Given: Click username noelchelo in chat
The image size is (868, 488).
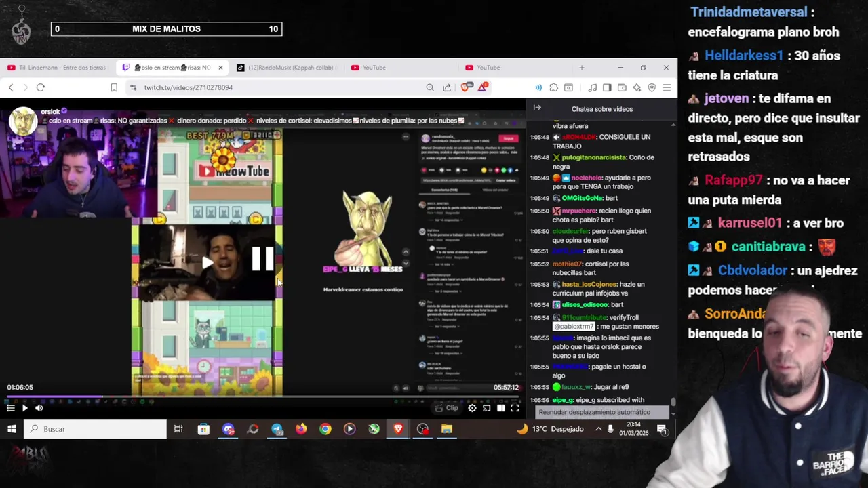Looking at the screenshot, I should coord(587,178).
